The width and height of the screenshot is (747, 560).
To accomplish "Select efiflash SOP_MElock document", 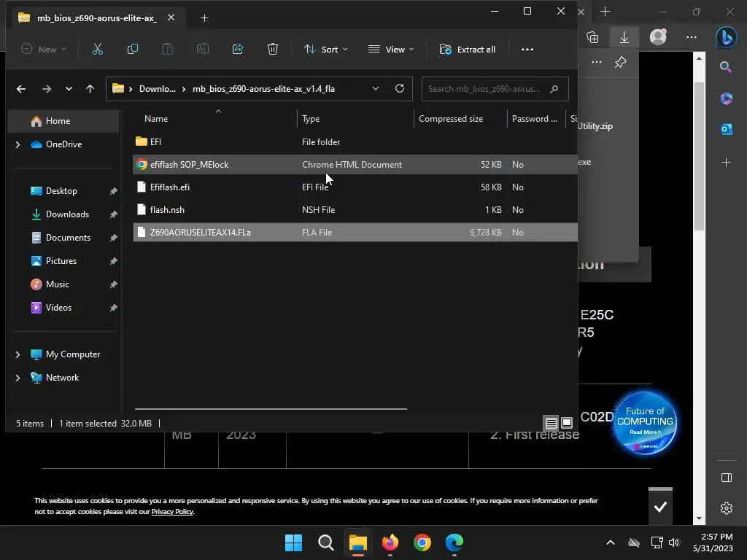I will click(355, 165).
